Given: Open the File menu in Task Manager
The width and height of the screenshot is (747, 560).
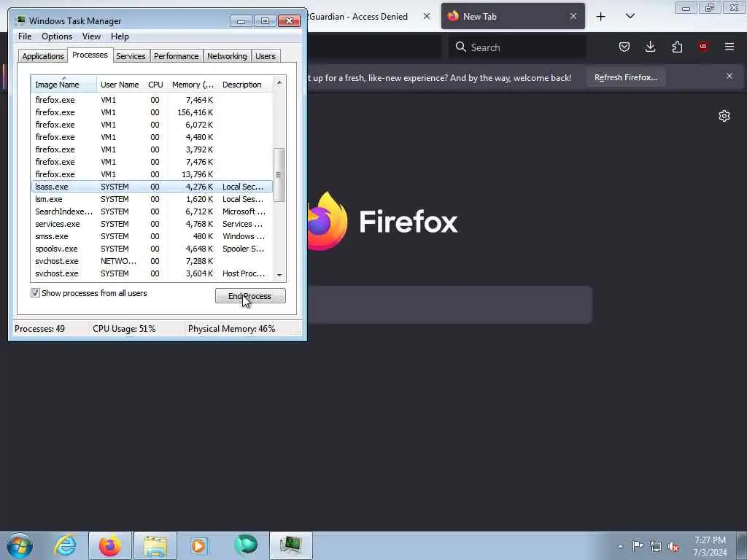Looking at the screenshot, I should [25, 36].
